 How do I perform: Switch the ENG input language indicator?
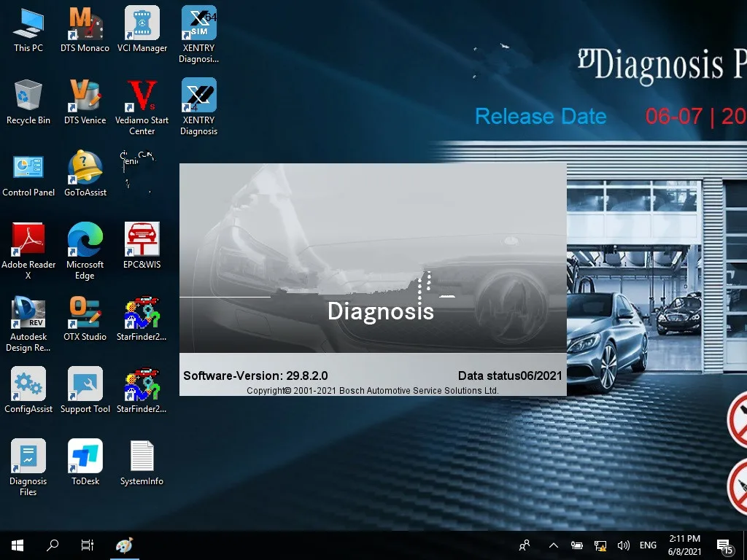(648, 545)
